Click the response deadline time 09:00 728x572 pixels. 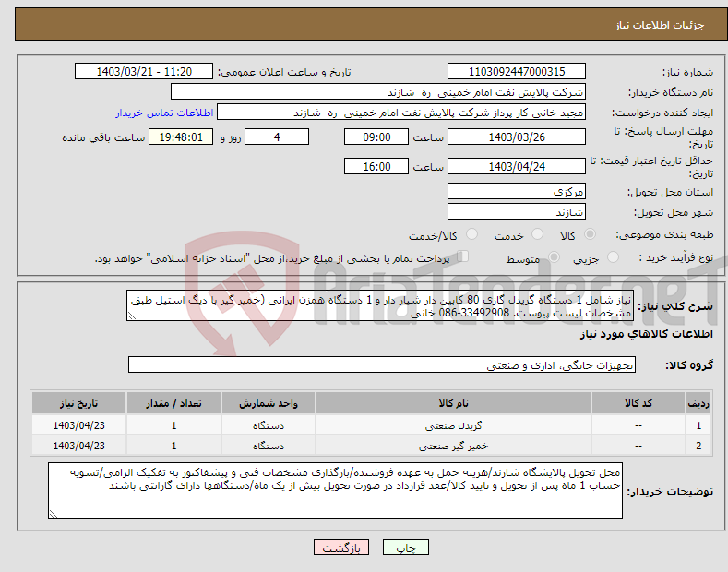[x=376, y=137]
